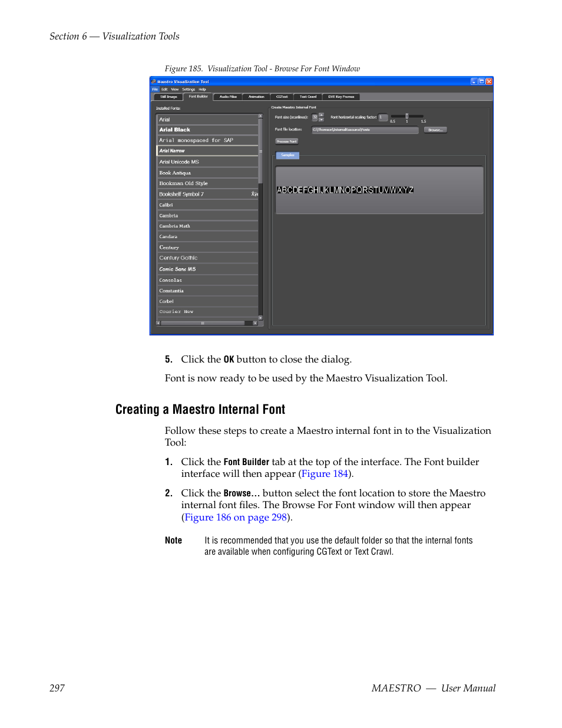Select Calibri in the fonts list
This screenshot has height=728, width=562.
[207, 205]
